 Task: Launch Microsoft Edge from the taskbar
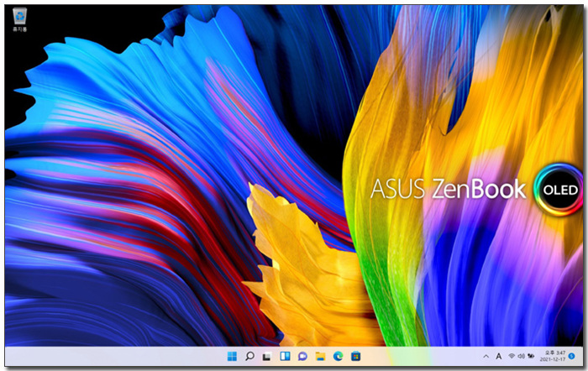coord(338,356)
